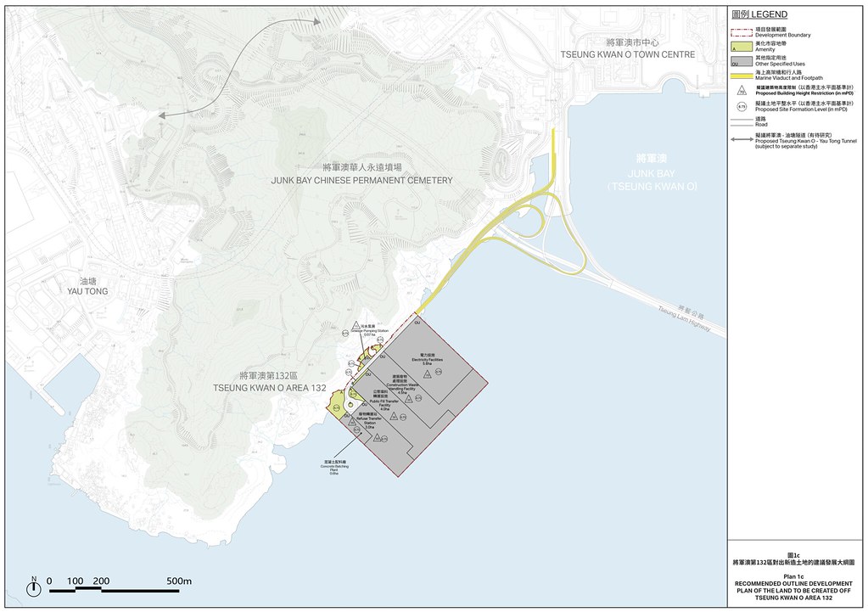Click the triangle under Construction Waste Handling Facility
Screen dimensions: 868x612
(409, 399)
